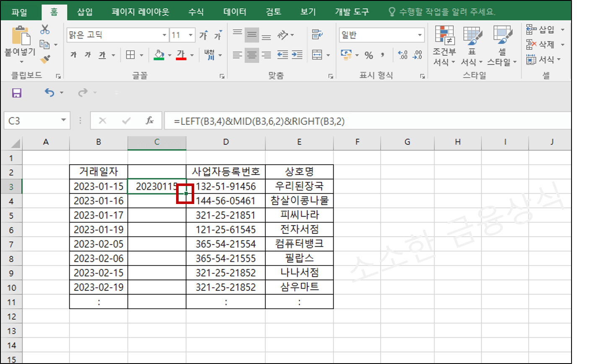The width and height of the screenshot is (595, 364).
Task: Select the Cut (scissors) tool
Action: [45, 29]
